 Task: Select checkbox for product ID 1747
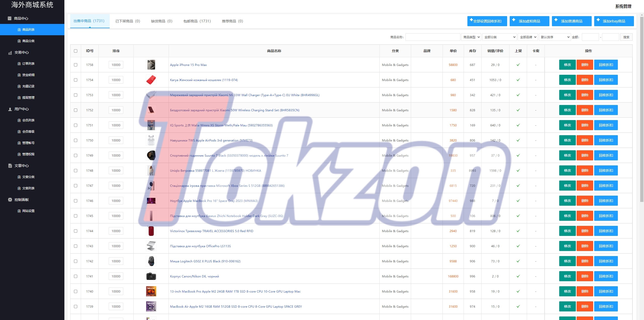pos(75,186)
